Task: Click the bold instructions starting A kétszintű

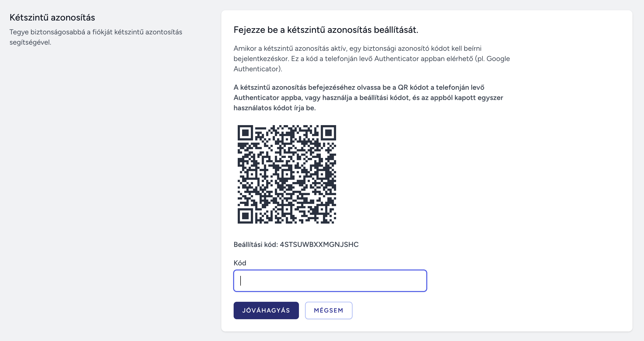Action: click(x=368, y=97)
